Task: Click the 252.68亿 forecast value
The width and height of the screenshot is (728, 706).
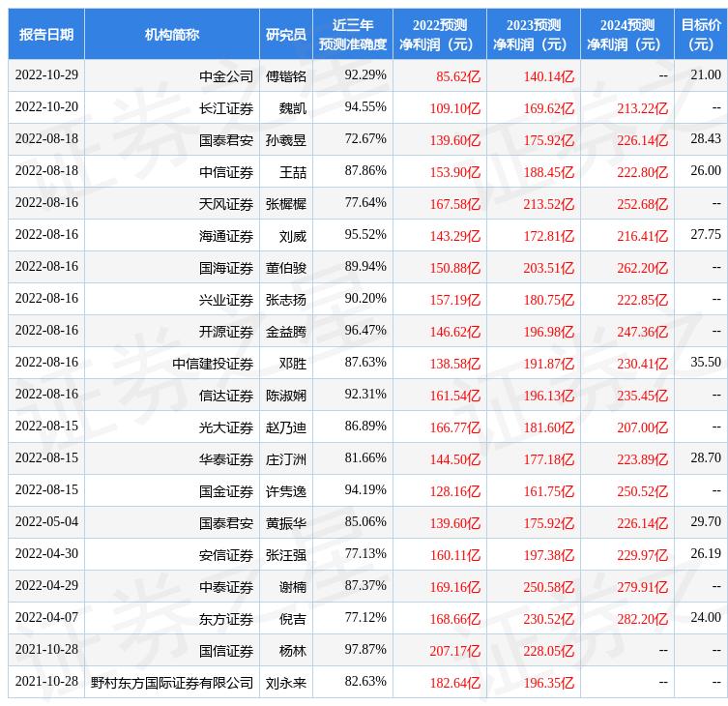Action: (643, 204)
